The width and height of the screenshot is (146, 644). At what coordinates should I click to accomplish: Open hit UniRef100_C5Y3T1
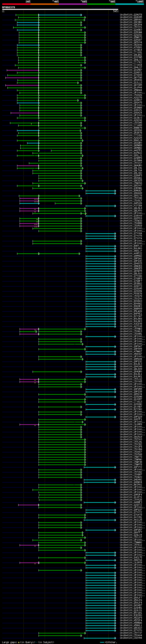point(131,27)
